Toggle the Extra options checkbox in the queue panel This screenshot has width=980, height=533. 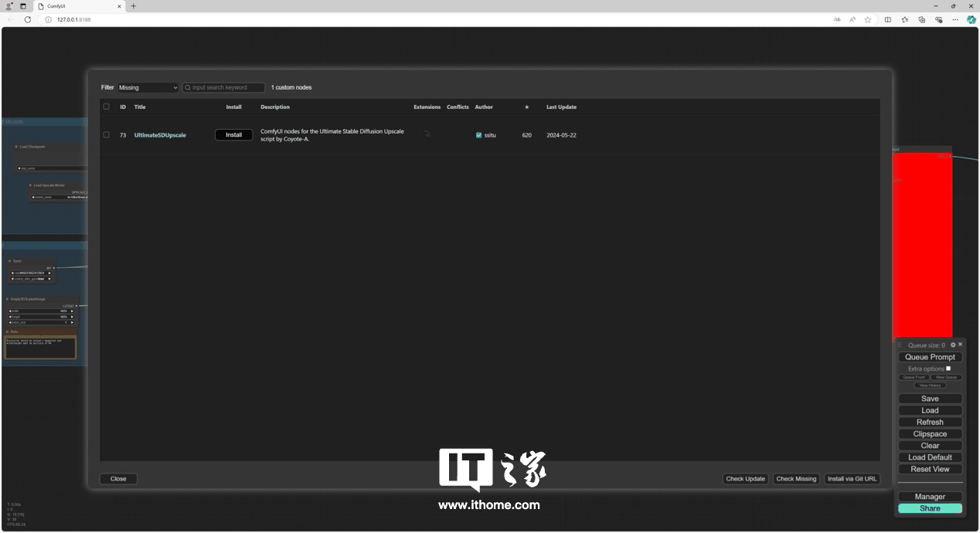[x=948, y=368]
